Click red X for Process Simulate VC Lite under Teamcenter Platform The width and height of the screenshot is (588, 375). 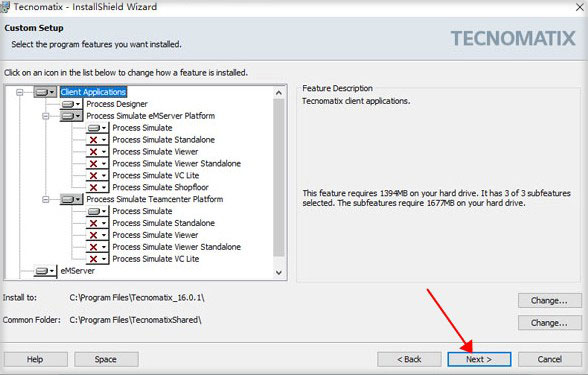(97, 259)
